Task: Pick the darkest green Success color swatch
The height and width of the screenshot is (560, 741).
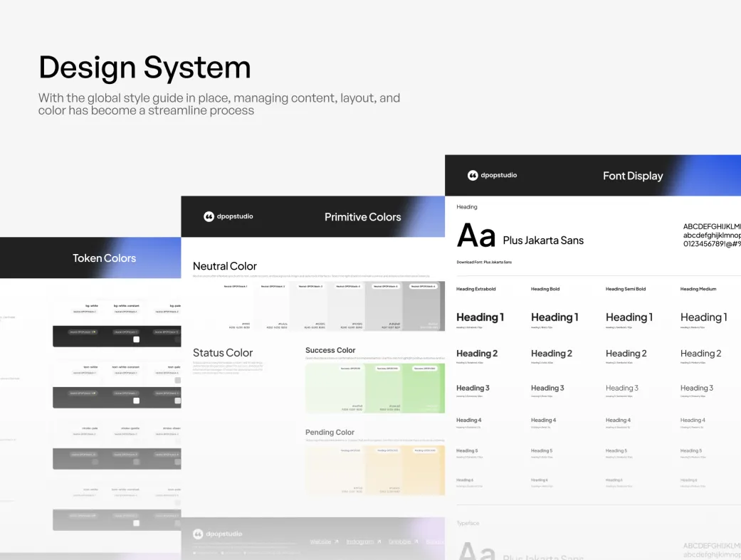Action: pos(426,388)
